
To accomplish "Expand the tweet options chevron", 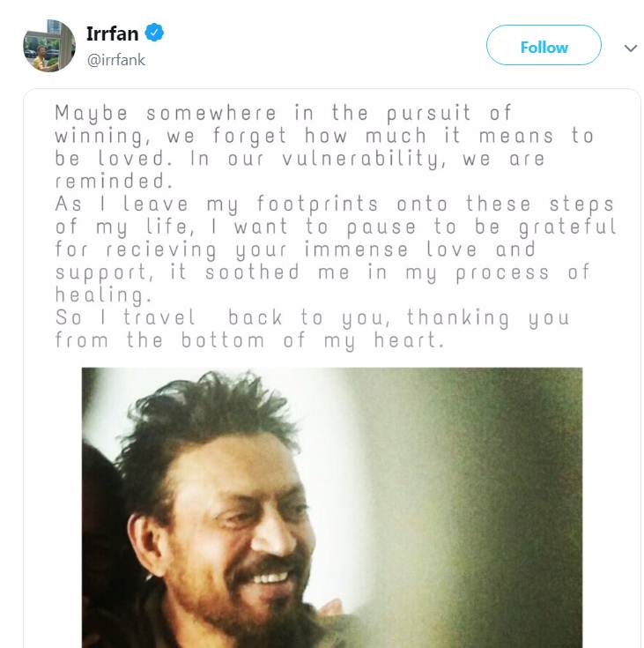I will point(630,48).
